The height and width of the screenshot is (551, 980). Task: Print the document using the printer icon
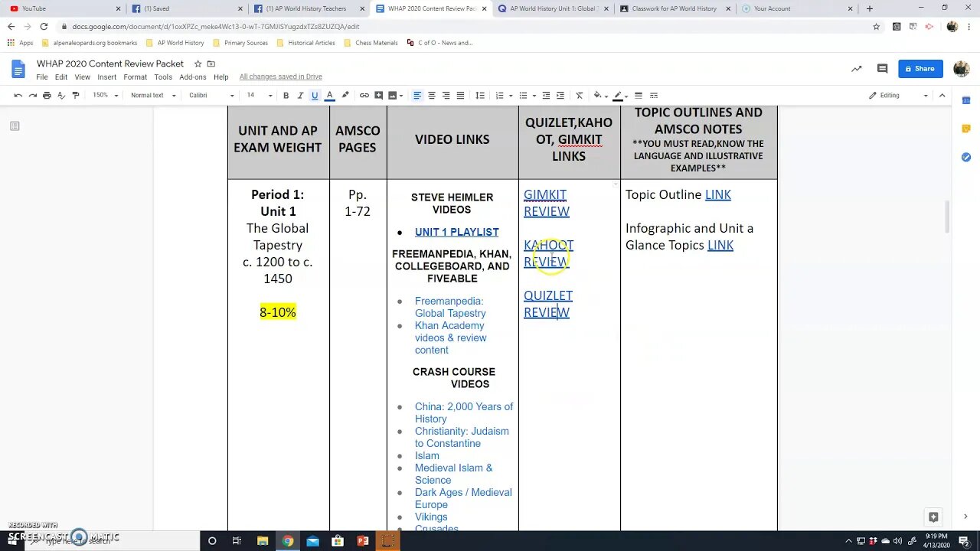click(47, 96)
